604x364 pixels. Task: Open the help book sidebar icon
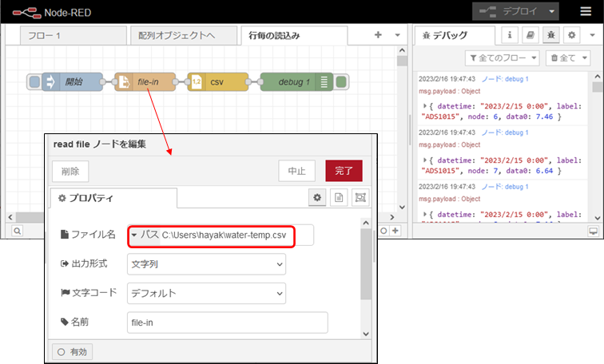tap(530, 36)
